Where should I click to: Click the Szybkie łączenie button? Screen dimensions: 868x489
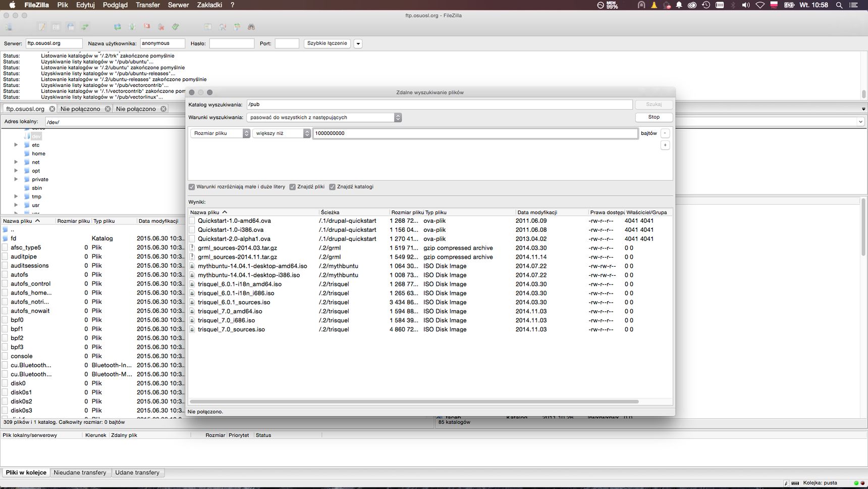tap(327, 43)
